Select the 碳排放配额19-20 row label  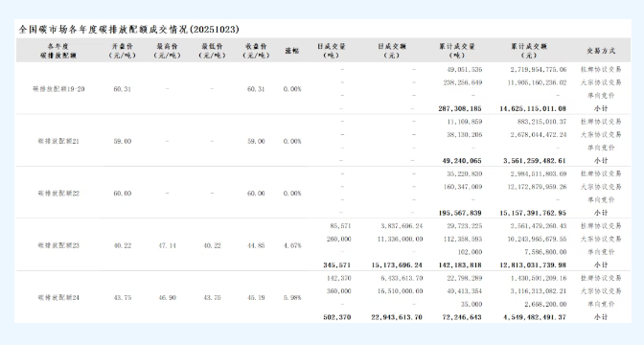(58, 89)
